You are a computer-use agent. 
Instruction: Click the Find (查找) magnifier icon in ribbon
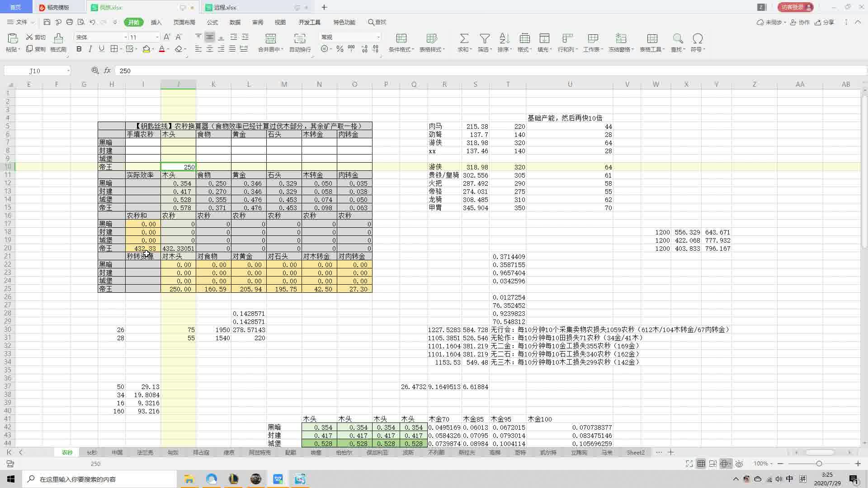coord(678,38)
